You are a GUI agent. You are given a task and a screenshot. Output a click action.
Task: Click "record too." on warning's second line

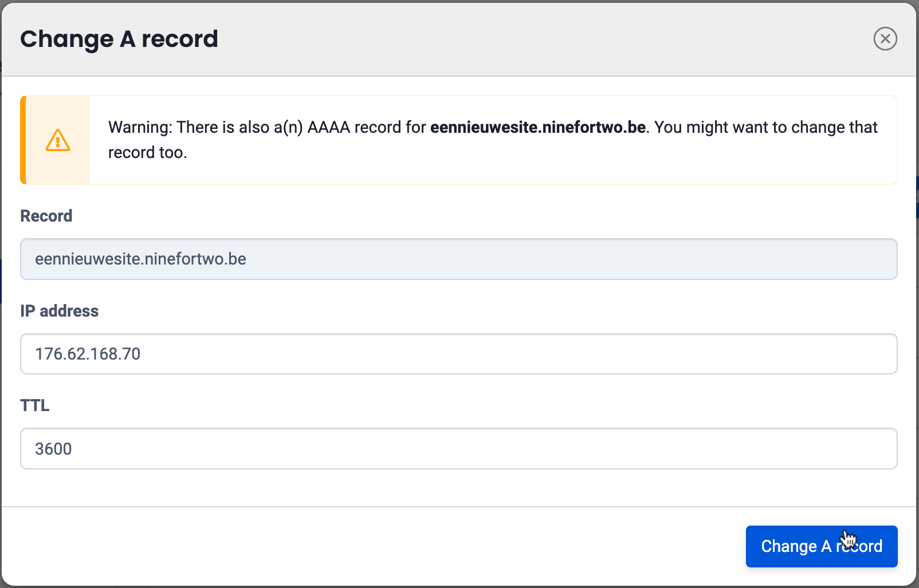148,152
